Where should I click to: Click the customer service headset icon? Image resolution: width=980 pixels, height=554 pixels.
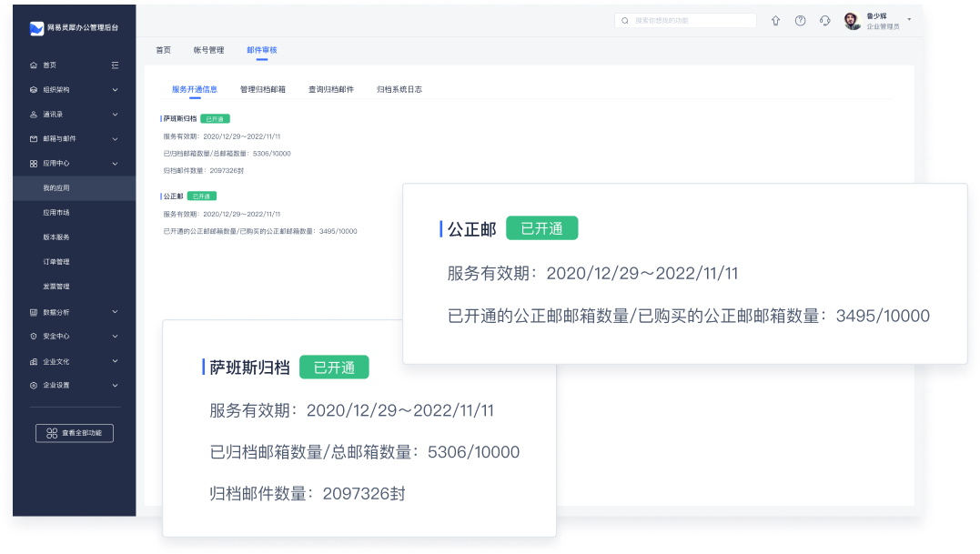(824, 21)
